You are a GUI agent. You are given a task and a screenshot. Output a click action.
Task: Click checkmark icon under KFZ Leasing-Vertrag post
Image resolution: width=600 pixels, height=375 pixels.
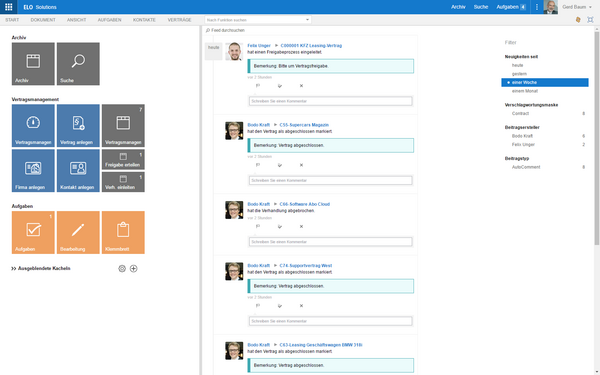(x=280, y=86)
